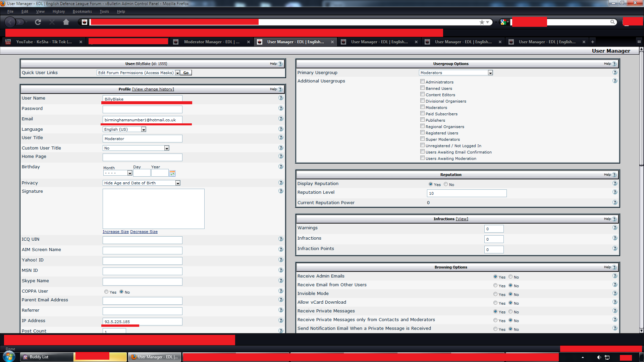Open a new tab with plus icon
This screenshot has width=644, height=362.
pos(593,42)
